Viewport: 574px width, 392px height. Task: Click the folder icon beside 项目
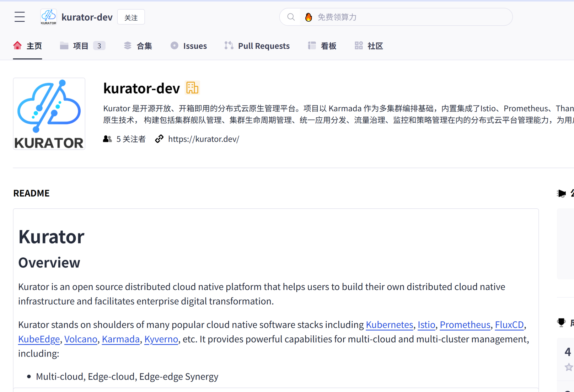(x=64, y=45)
